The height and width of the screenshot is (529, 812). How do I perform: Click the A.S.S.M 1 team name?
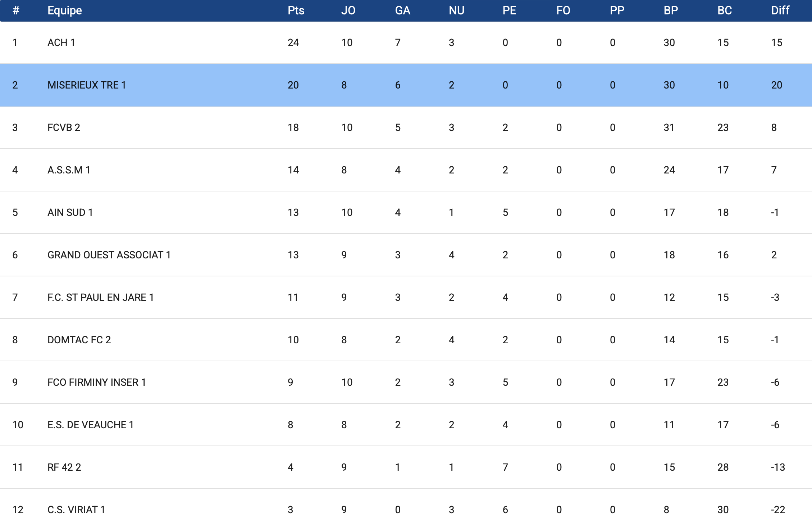click(69, 170)
